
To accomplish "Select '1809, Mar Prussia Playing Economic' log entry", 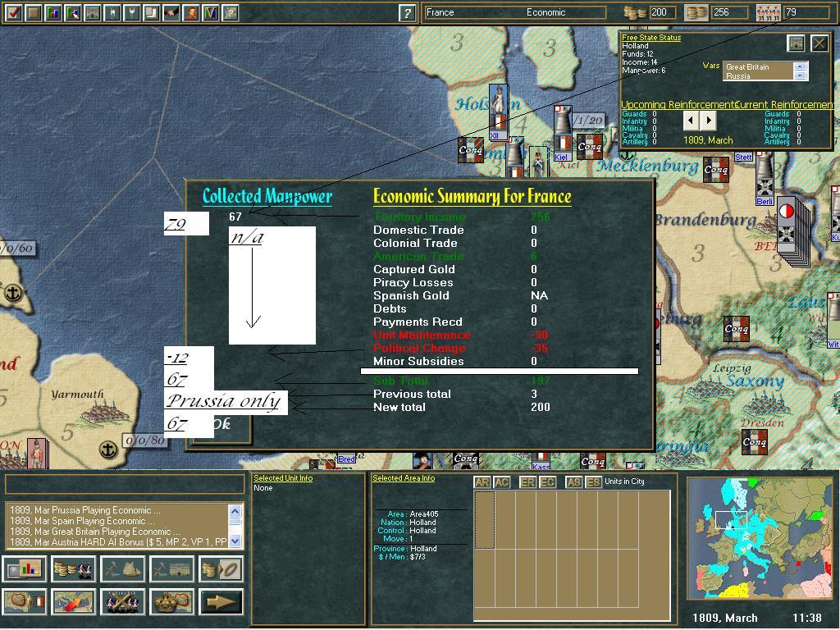I will tap(117, 510).
